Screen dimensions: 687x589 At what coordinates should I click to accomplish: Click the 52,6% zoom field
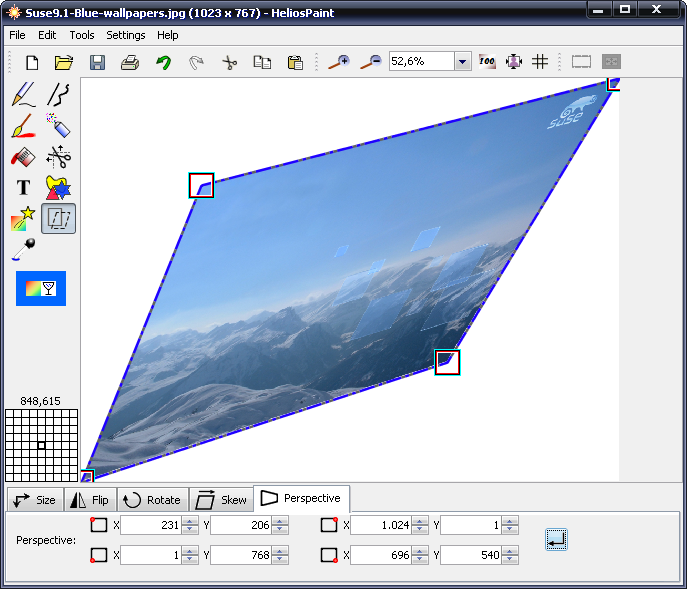421,61
